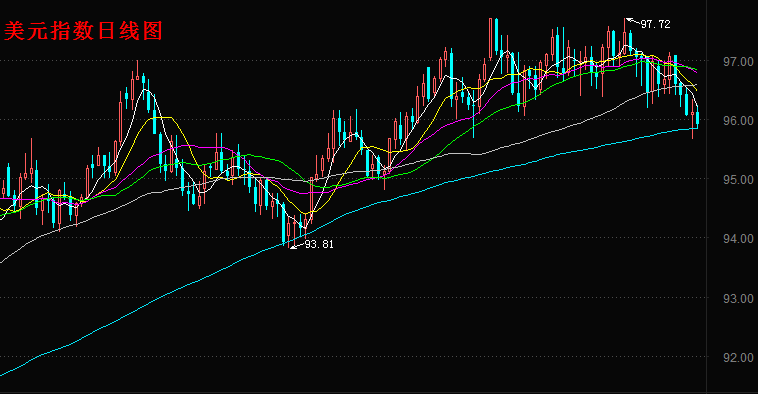
Task: Click the gray moving average line at the left edge
Action: tap(3, 261)
